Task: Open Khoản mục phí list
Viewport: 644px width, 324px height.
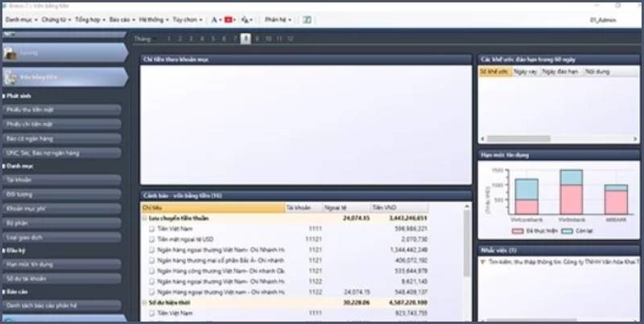Action: click(62, 209)
